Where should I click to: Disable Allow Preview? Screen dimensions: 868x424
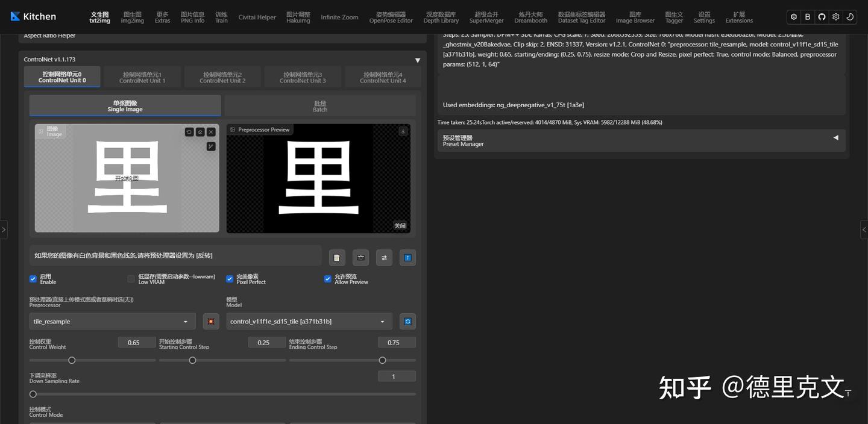[x=328, y=279]
